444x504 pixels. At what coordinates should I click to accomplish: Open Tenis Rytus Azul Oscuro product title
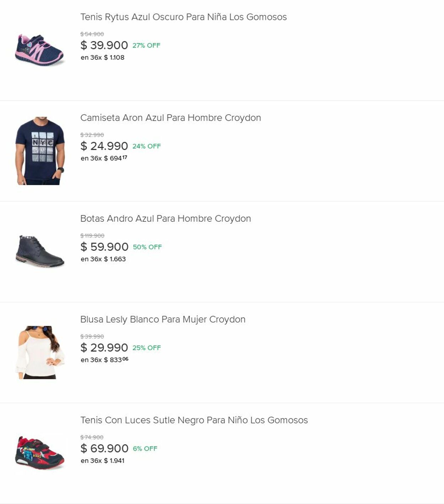point(183,17)
